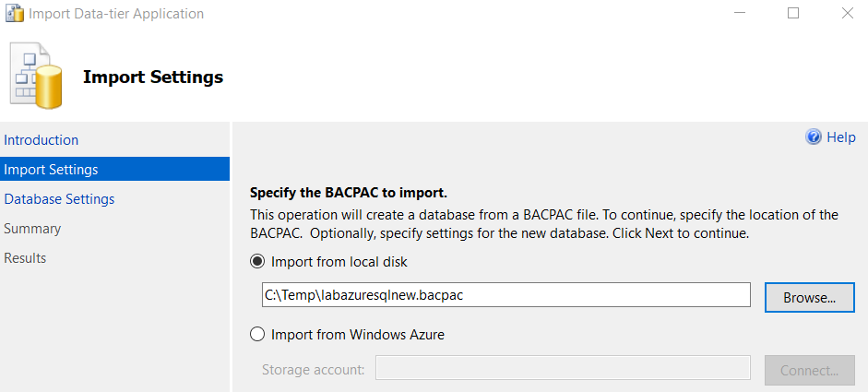
Task: Select the Import from local disk option
Action: (258, 262)
